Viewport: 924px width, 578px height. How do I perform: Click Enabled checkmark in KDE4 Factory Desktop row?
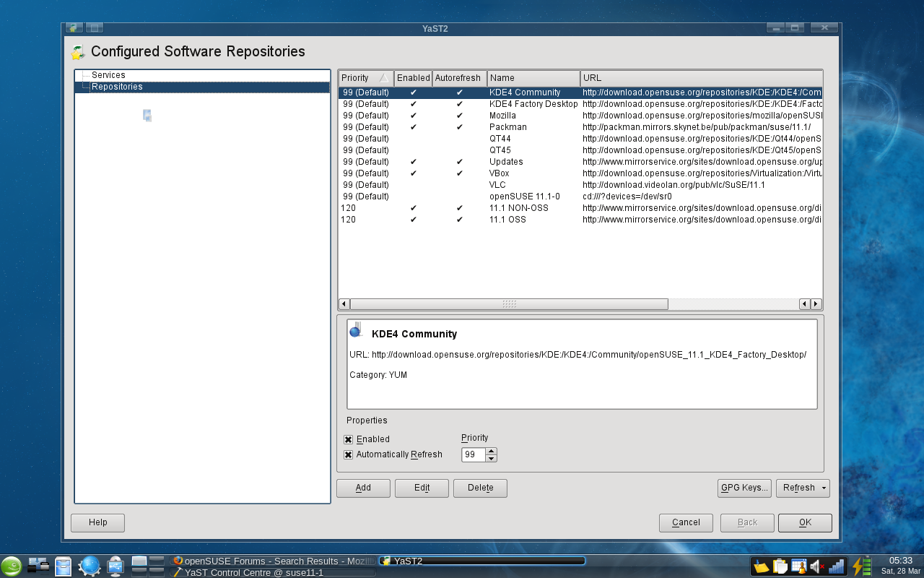tap(413, 104)
